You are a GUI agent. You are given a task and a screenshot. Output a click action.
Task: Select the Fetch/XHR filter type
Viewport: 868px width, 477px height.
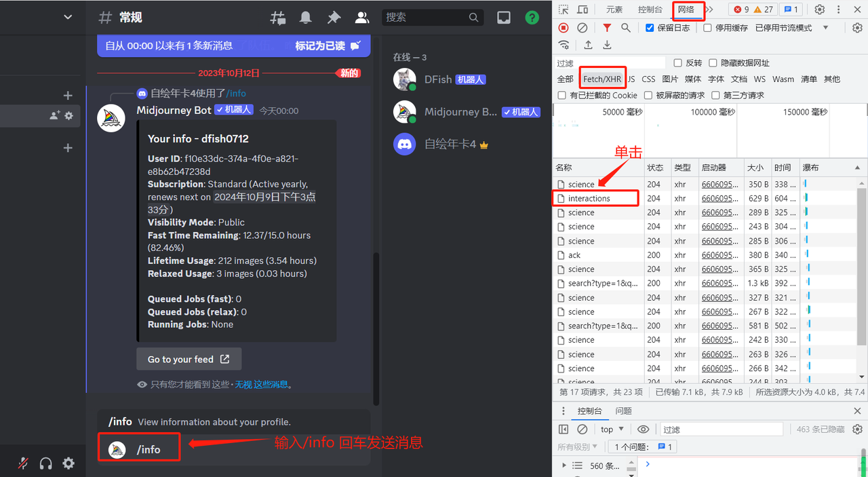point(602,79)
